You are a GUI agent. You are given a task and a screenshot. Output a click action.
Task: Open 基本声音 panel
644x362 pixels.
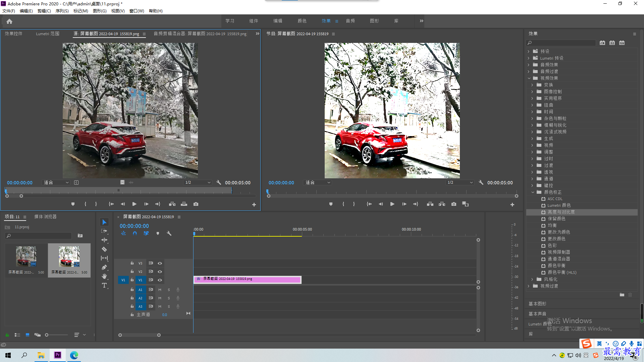click(537, 314)
